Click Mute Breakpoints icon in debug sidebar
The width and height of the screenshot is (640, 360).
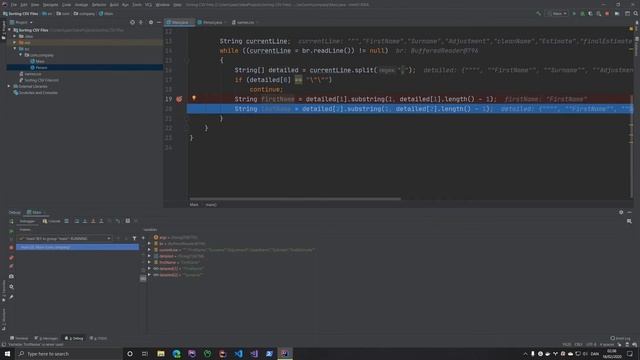point(11,266)
